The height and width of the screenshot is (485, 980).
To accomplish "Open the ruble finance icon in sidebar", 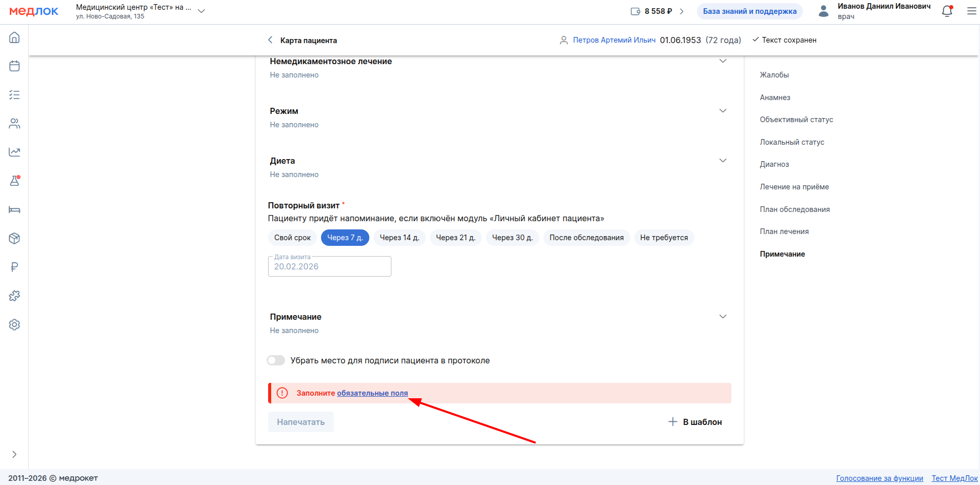I will tap(14, 267).
